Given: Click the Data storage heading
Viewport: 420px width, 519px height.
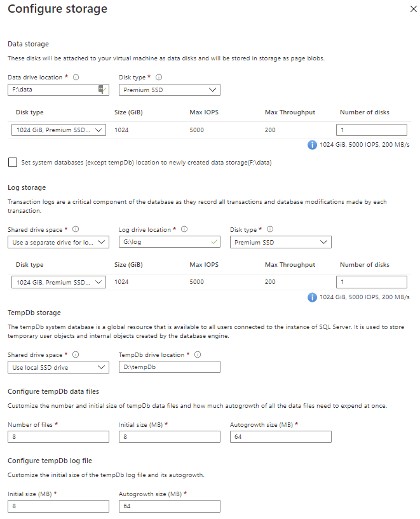Looking at the screenshot, I should 28,44.
